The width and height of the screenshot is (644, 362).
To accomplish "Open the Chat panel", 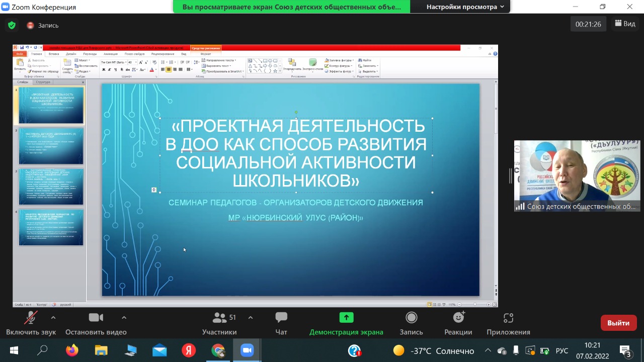I will 281,323.
